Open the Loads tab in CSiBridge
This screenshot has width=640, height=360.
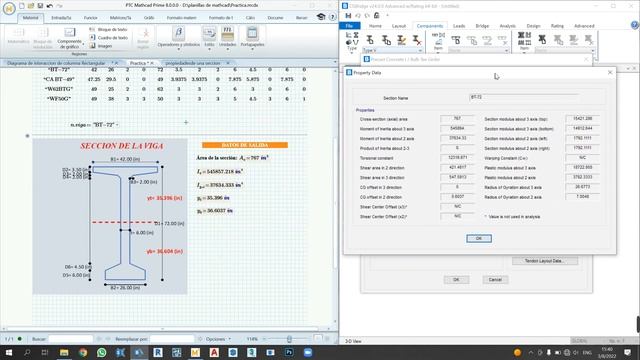click(x=459, y=26)
